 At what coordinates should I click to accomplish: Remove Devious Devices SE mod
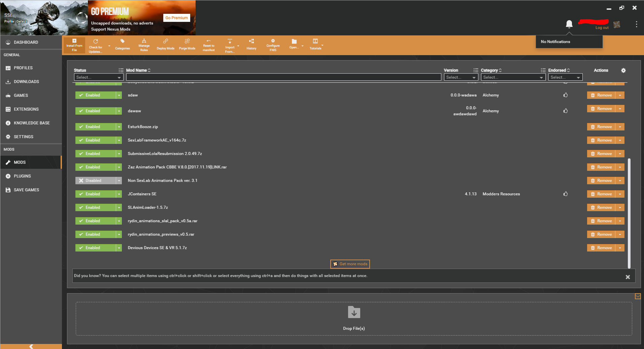coord(601,248)
